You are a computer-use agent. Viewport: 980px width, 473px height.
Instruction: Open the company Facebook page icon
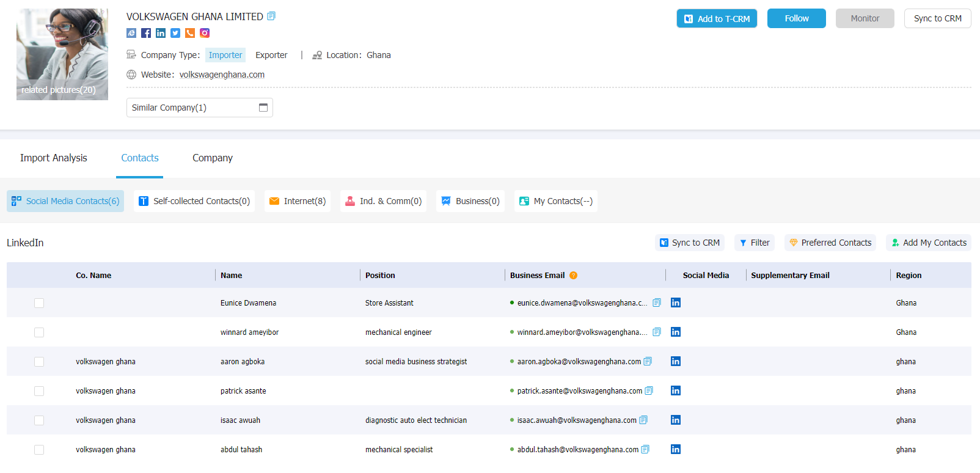point(146,33)
